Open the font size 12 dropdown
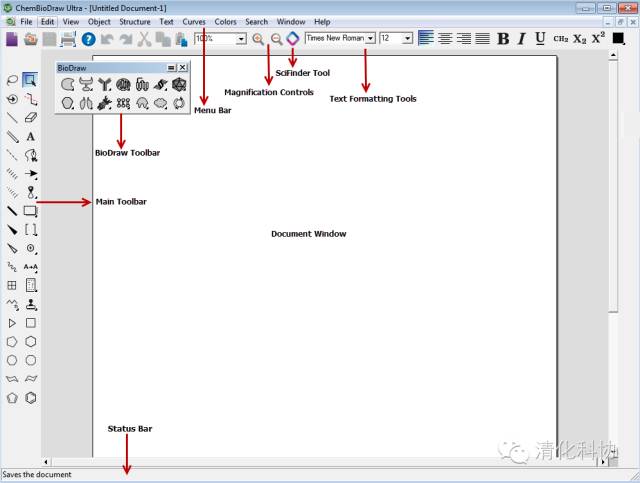 408,38
